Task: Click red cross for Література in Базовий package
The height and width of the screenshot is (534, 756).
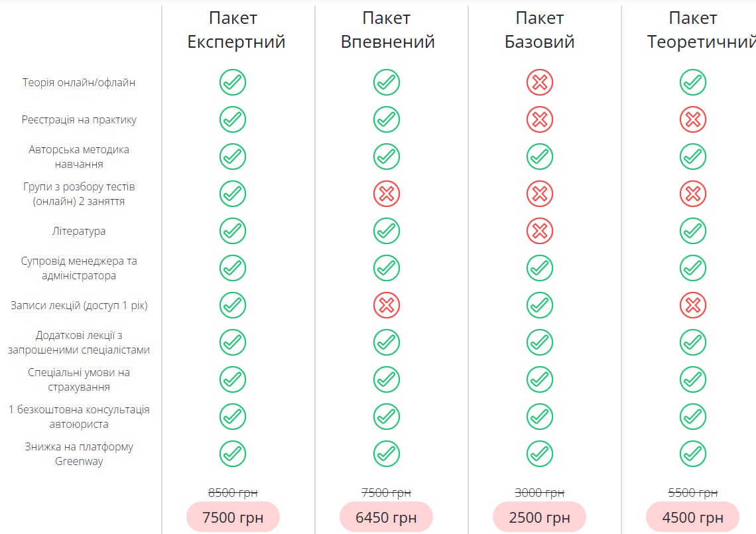Action: [540, 232]
